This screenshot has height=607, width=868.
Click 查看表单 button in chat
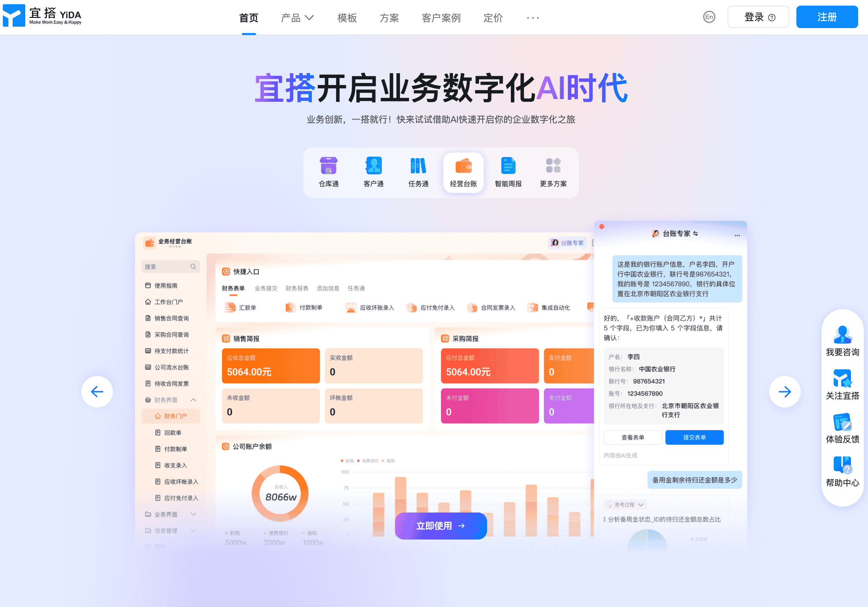click(632, 437)
